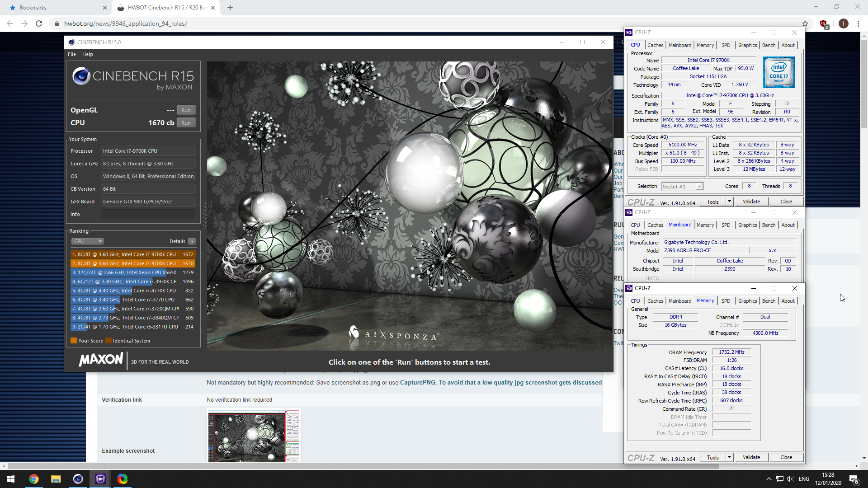Click the Cinebench Info input field
Screen dimensions: 868x488
(148, 214)
